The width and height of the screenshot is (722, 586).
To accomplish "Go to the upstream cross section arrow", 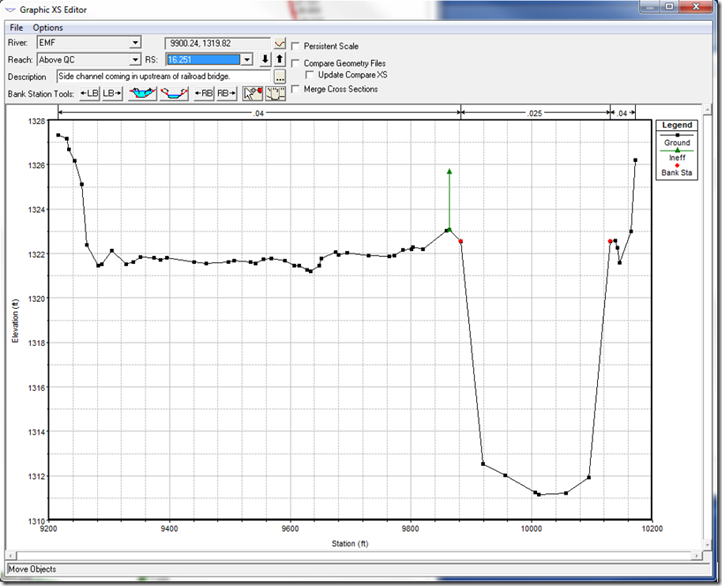I will (280, 60).
